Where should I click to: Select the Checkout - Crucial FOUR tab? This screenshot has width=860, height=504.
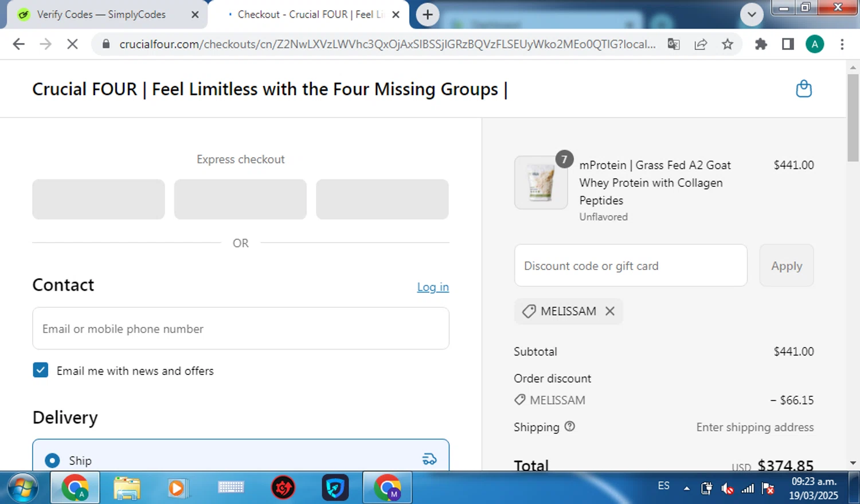pyautogui.click(x=310, y=15)
